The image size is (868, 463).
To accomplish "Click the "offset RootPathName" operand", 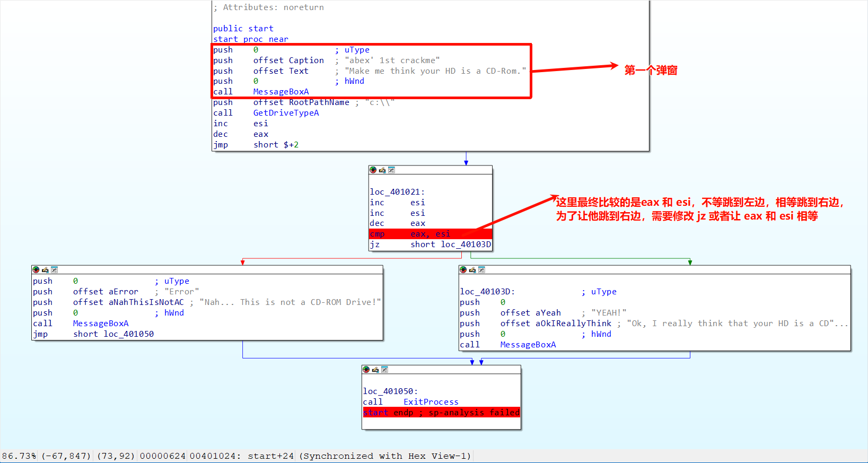I will pos(301,102).
